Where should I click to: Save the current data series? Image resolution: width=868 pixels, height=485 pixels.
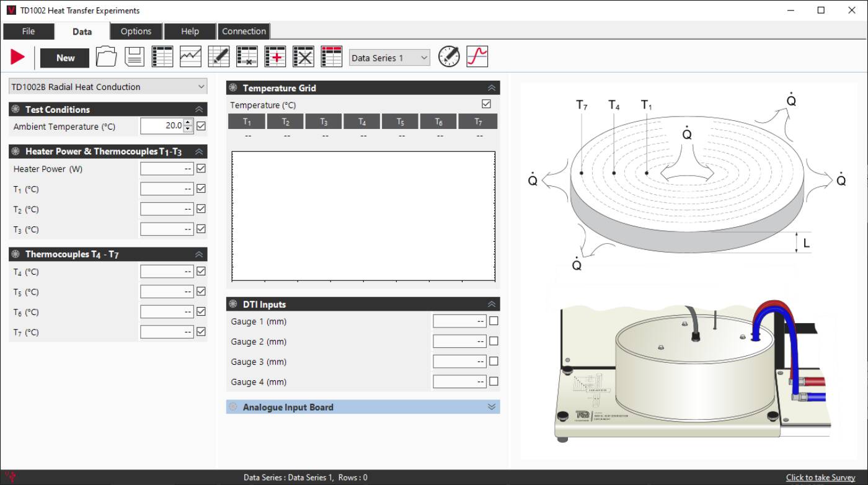pos(135,56)
